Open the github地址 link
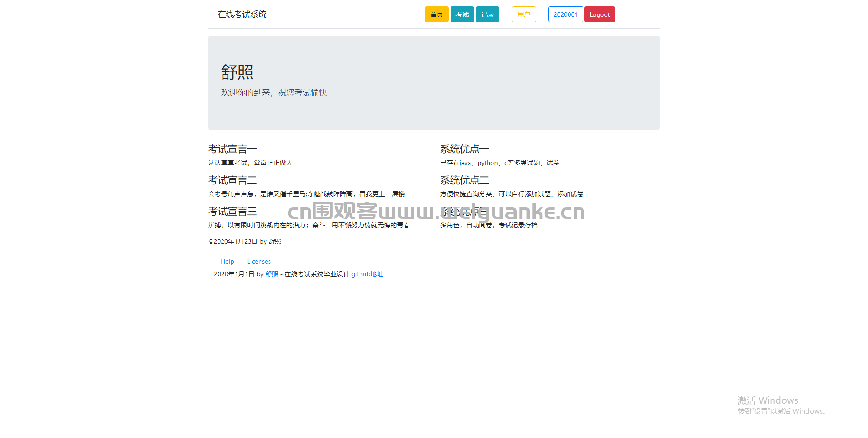 [x=367, y=274]
